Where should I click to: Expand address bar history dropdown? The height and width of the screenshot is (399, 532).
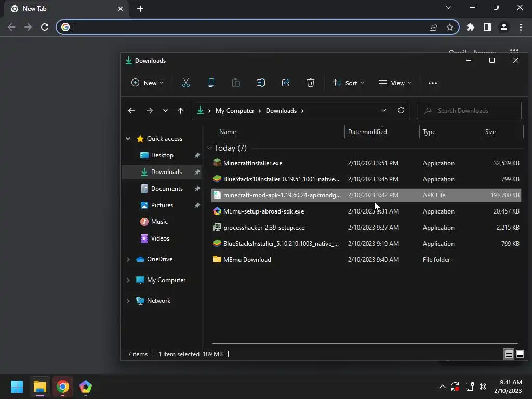click(384, 110)
